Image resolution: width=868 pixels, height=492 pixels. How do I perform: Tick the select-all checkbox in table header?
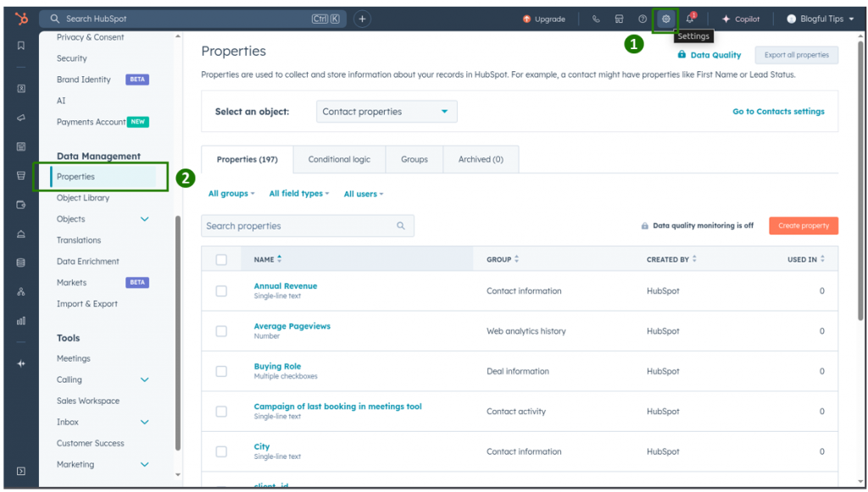[x=221, y=259]
